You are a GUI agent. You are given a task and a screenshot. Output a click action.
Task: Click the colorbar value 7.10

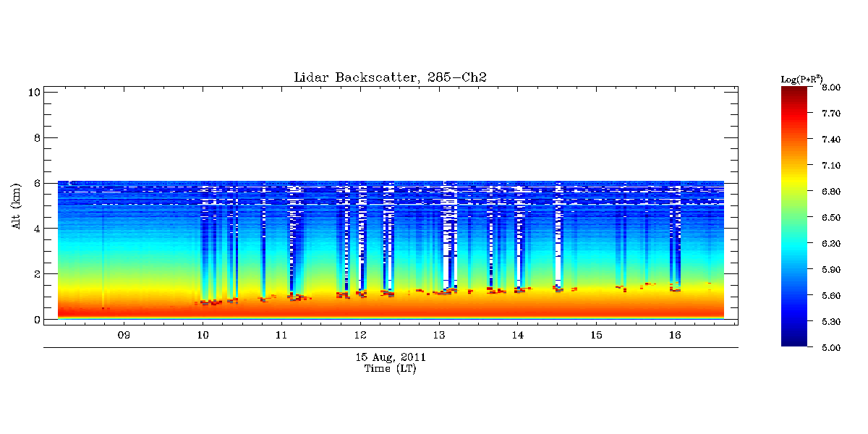click(831, 166)
